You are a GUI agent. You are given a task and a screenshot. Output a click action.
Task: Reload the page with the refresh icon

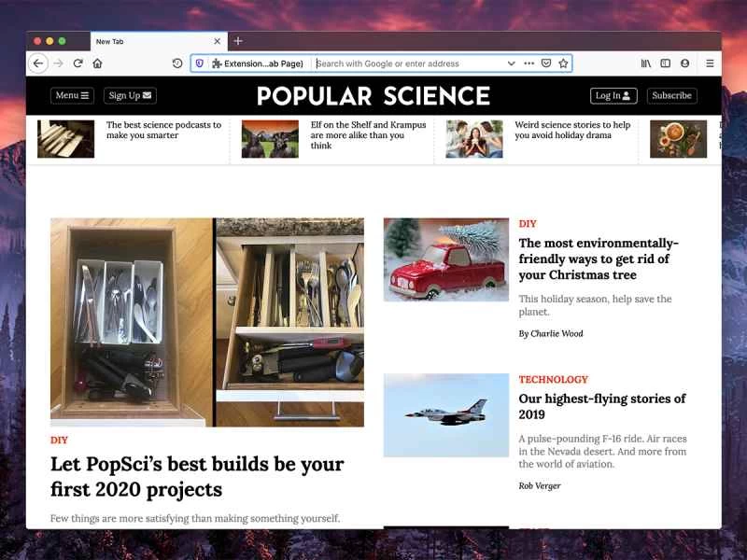point(78,63)
